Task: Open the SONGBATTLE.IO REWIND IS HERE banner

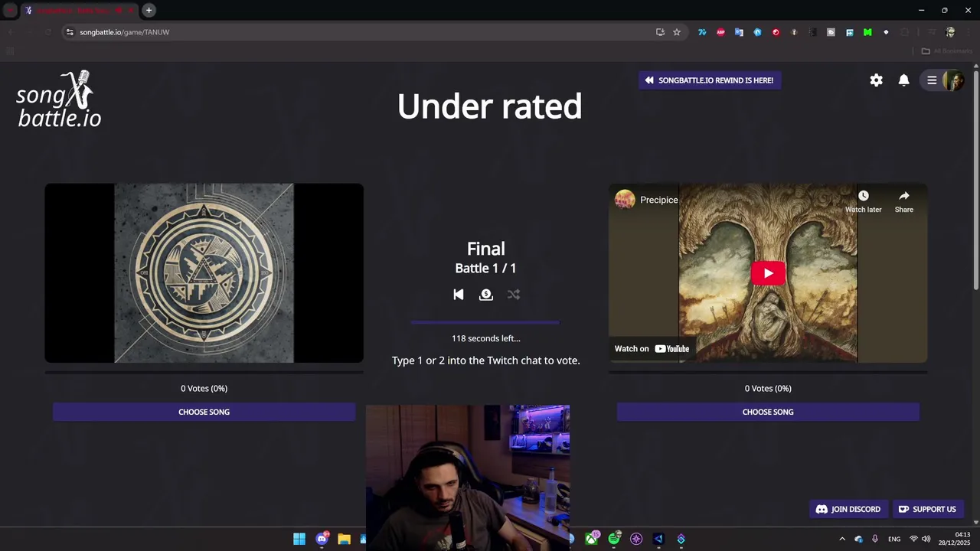Action: (710, 80)
